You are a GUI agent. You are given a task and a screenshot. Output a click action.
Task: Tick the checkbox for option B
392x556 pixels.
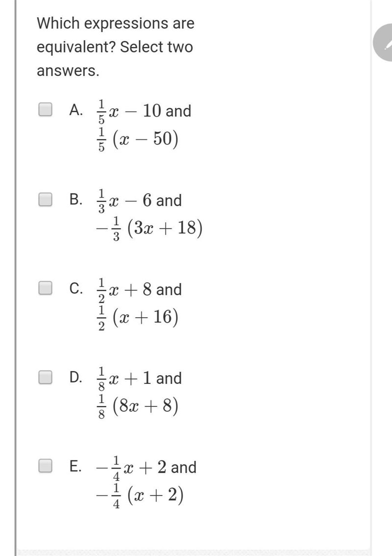point(46,199)
